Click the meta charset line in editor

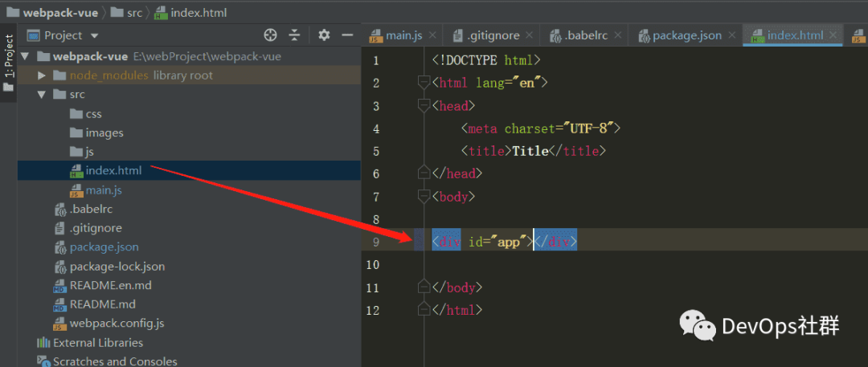coord(541,128)
